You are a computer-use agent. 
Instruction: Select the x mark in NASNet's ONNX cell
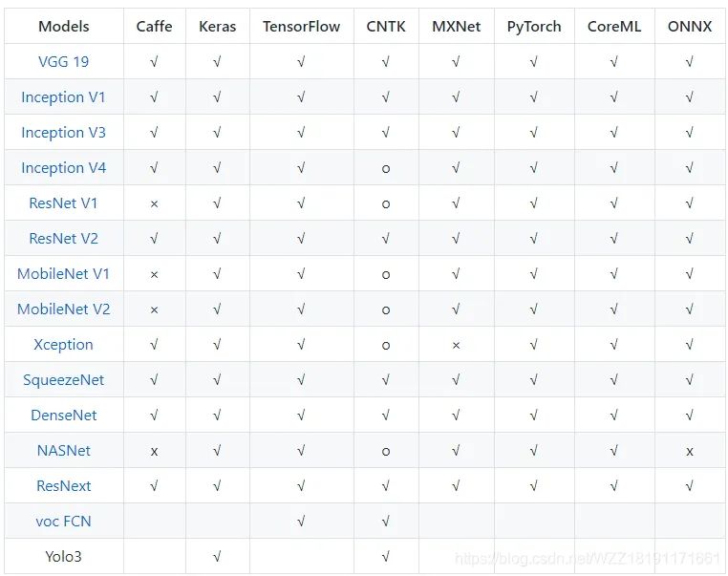click(690, 451)
